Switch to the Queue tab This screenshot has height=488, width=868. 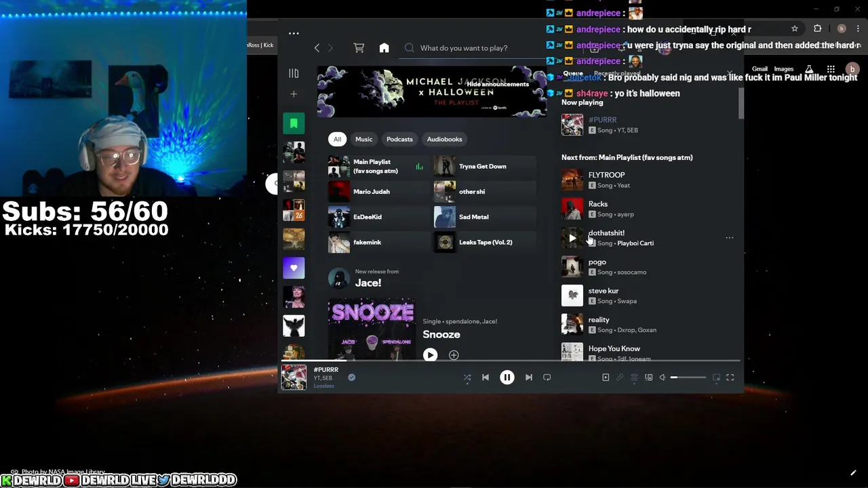(573, 73)
